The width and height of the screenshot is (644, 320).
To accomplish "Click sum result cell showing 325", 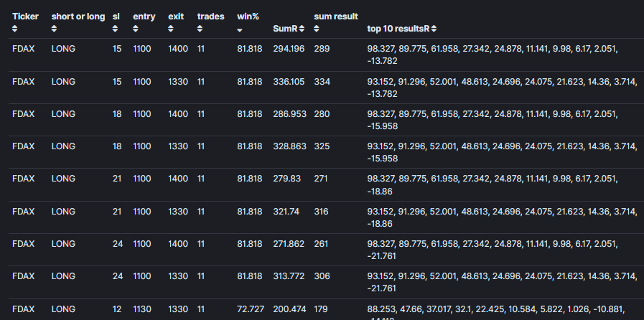I will [x=322, y=146].
